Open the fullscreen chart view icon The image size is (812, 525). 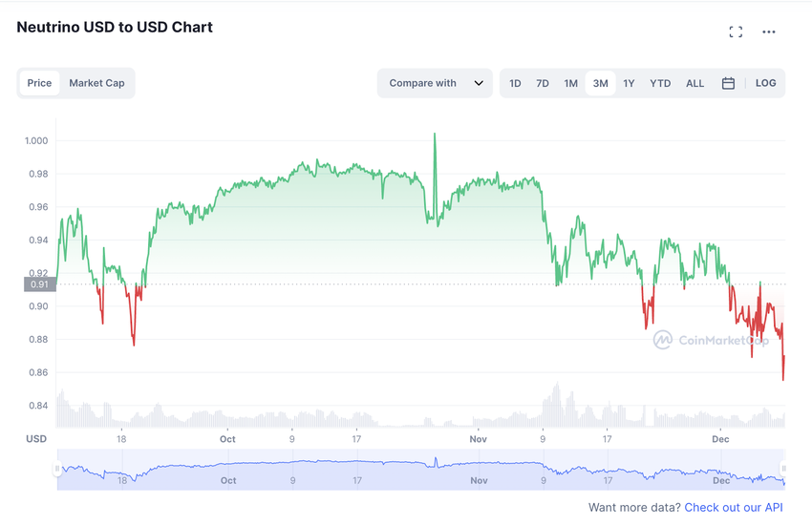(x=736, y=32)
